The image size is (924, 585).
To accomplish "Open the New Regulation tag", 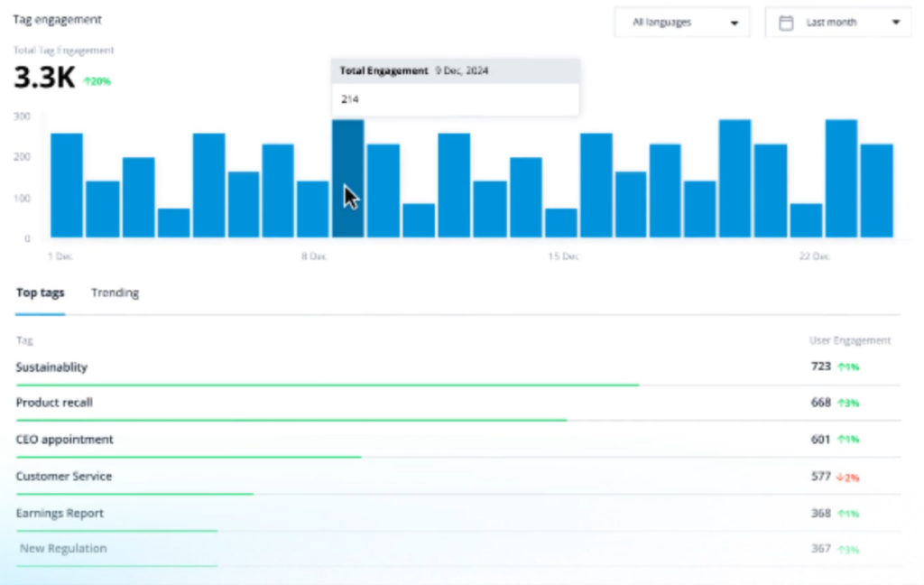I will 63,548.
